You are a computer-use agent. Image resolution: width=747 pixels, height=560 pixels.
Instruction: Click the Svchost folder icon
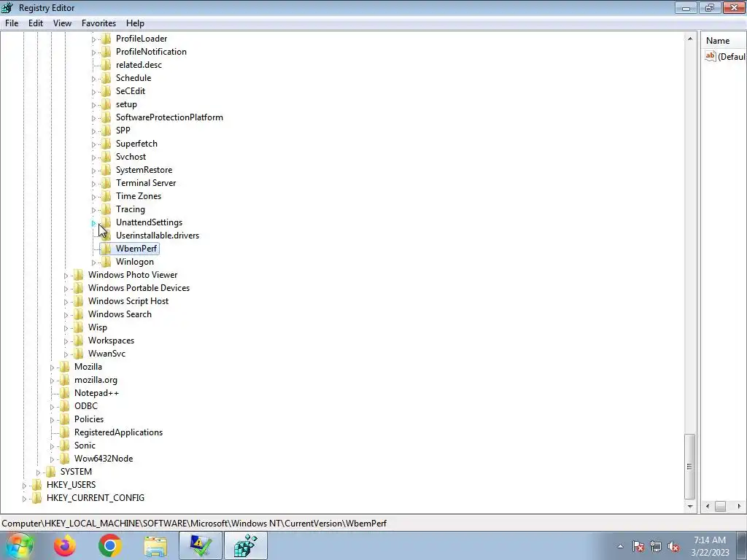tap(107, 157)
